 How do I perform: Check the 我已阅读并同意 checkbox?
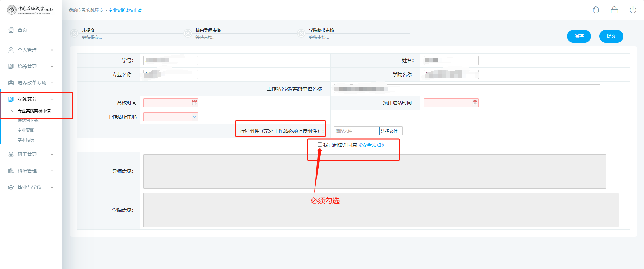(320, 145)
